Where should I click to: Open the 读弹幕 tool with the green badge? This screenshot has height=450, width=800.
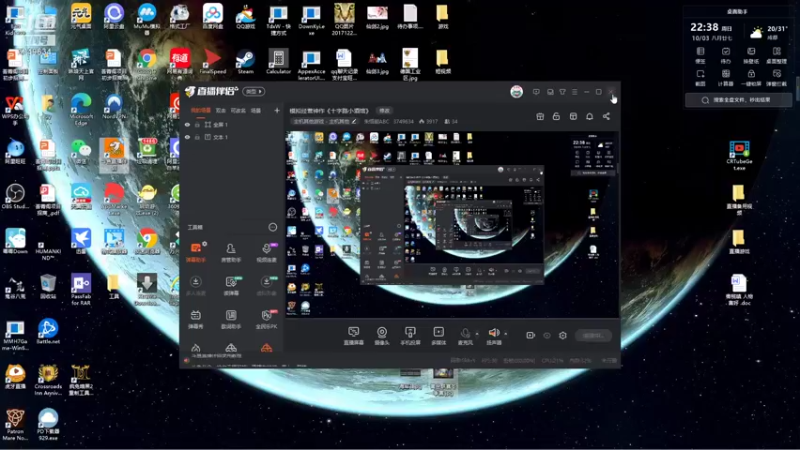point(231,286)
